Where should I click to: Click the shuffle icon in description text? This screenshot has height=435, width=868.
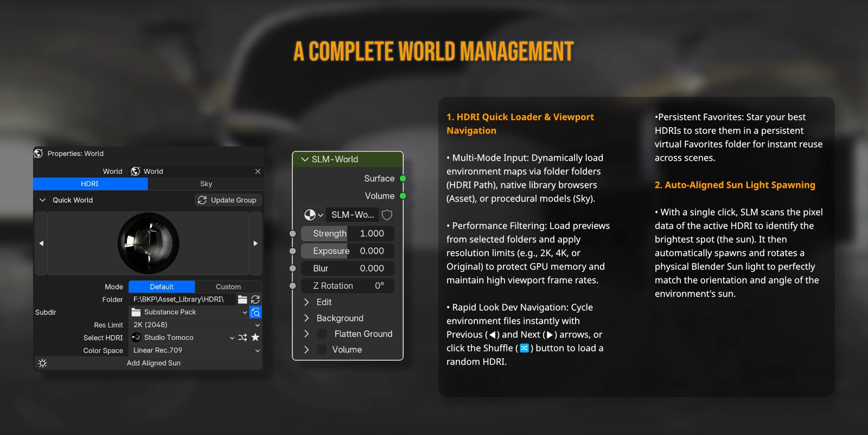[x=524, y=348]
